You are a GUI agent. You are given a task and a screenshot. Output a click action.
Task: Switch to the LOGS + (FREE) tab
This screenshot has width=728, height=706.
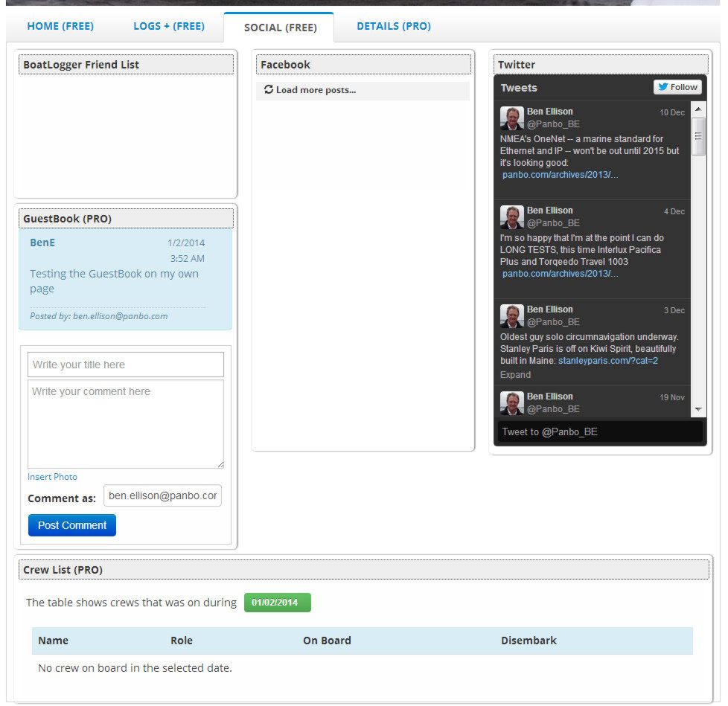tap(169, 27)
